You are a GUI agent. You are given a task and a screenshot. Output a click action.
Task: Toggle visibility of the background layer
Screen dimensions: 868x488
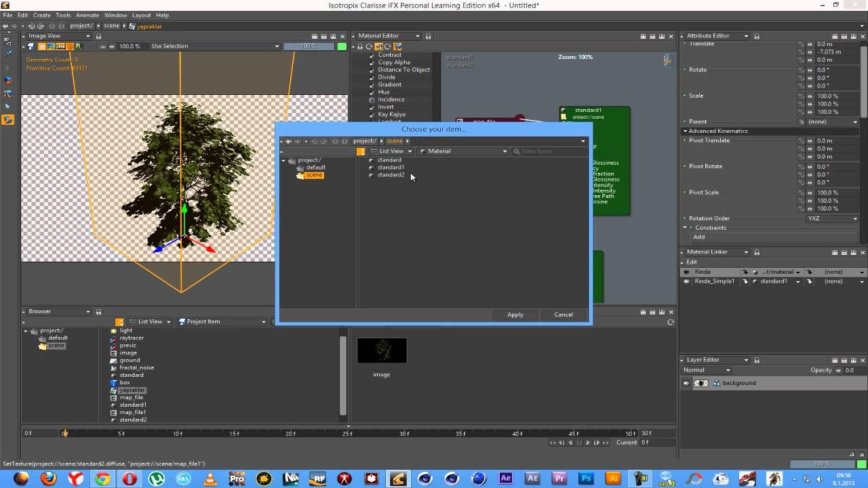click(x=686, y=383)
